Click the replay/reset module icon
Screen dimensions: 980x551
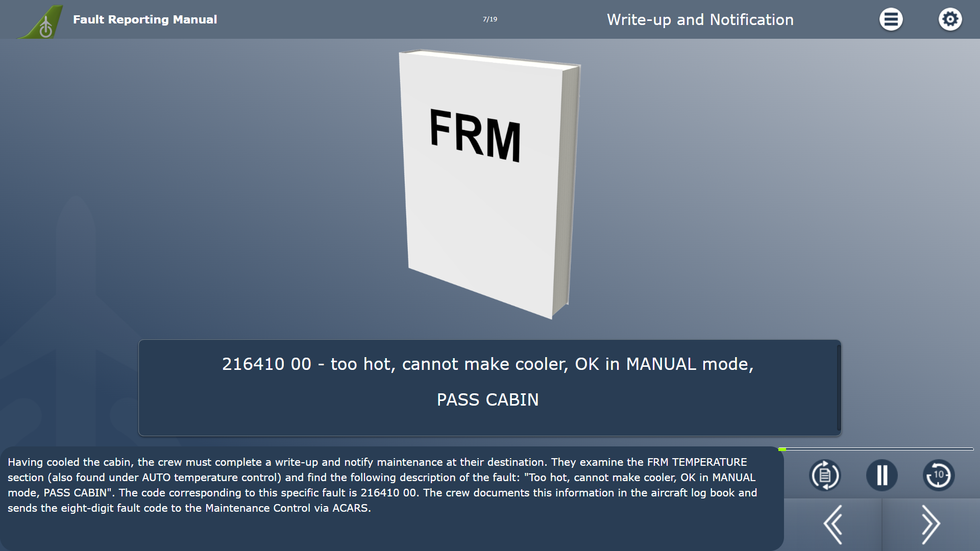tap(824, 475)
